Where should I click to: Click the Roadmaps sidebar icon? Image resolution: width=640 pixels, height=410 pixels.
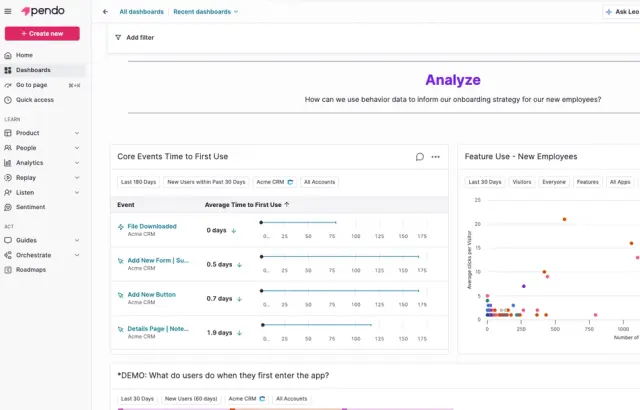(8, 270)
